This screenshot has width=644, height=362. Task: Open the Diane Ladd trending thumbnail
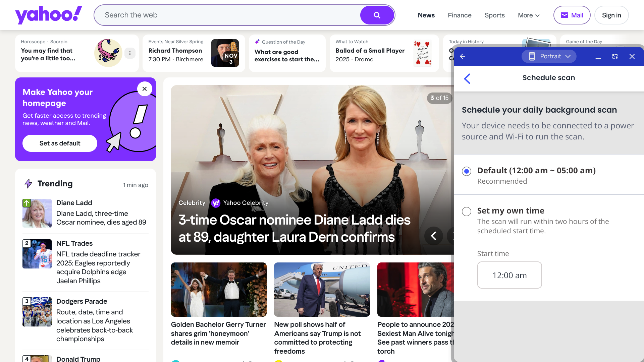(x=37, y=213)
